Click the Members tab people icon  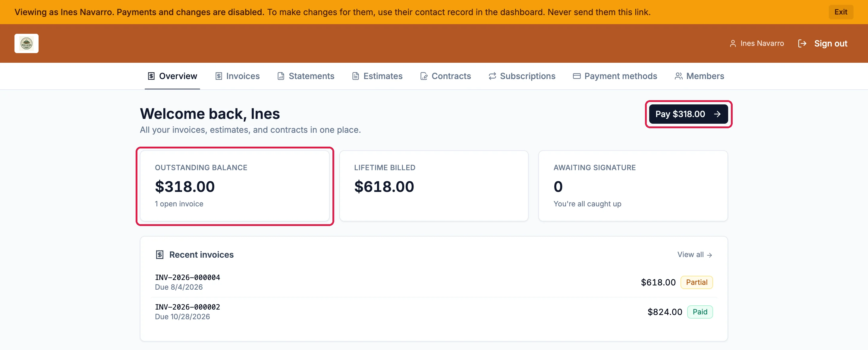(x=678, y=76)
